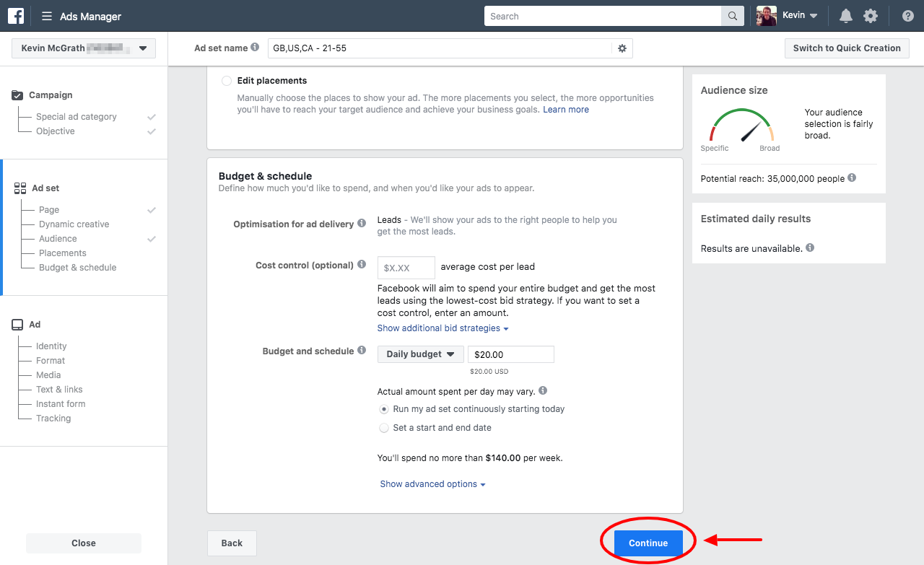This screenshot has width=924, height=565.
Task: Open Instant form in the Ad section
Action: tap(61, 404)
